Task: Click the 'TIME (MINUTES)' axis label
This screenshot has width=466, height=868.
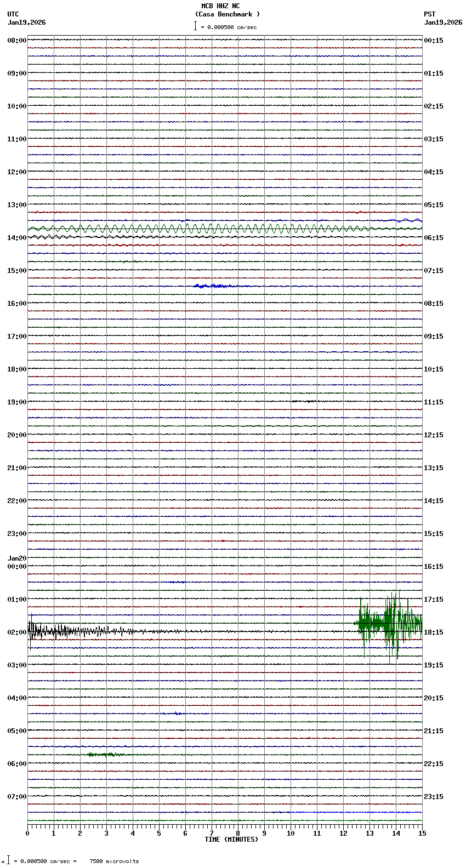Action: pos(231,840)
